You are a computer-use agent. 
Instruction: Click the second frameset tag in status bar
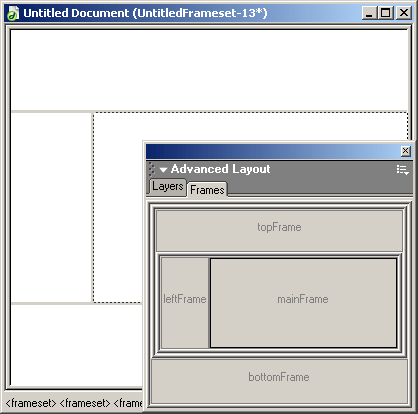(85, 403)
